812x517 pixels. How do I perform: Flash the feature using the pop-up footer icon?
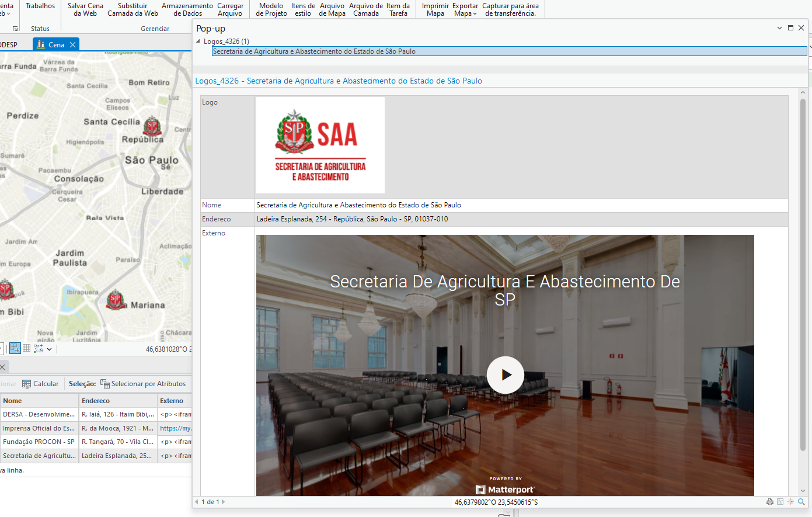click(791, 502)
